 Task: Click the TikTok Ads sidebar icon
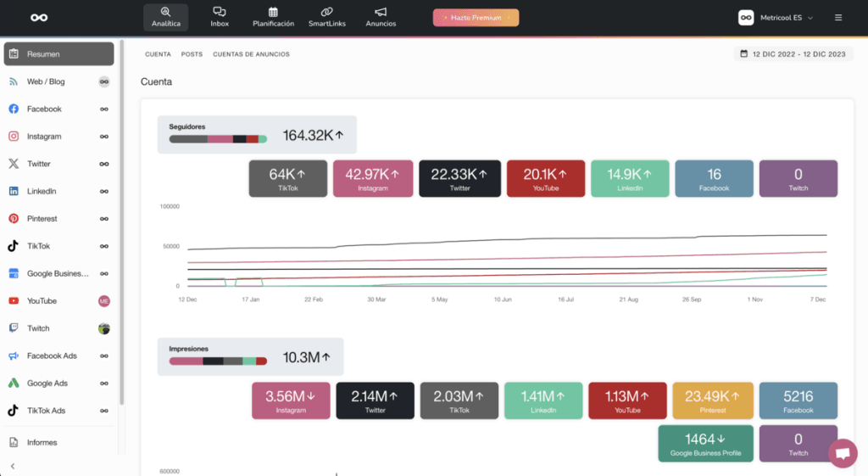pos(14,411)
